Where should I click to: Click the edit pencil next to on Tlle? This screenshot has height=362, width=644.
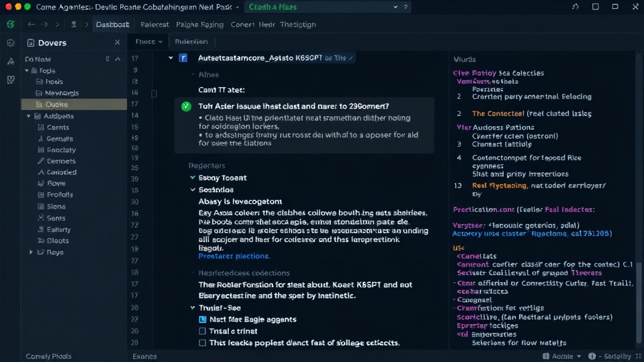tap(351, 58)
